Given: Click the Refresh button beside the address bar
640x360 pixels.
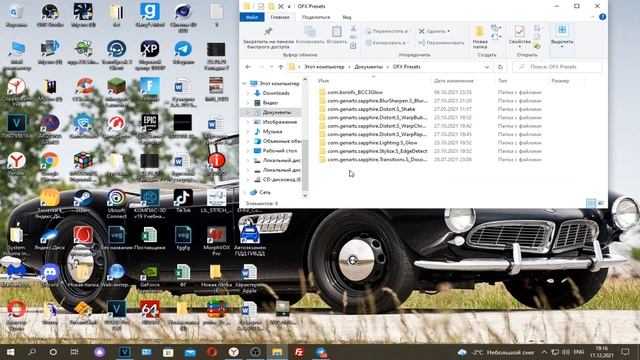Looking at the screenshot, I should click(500, 67).
